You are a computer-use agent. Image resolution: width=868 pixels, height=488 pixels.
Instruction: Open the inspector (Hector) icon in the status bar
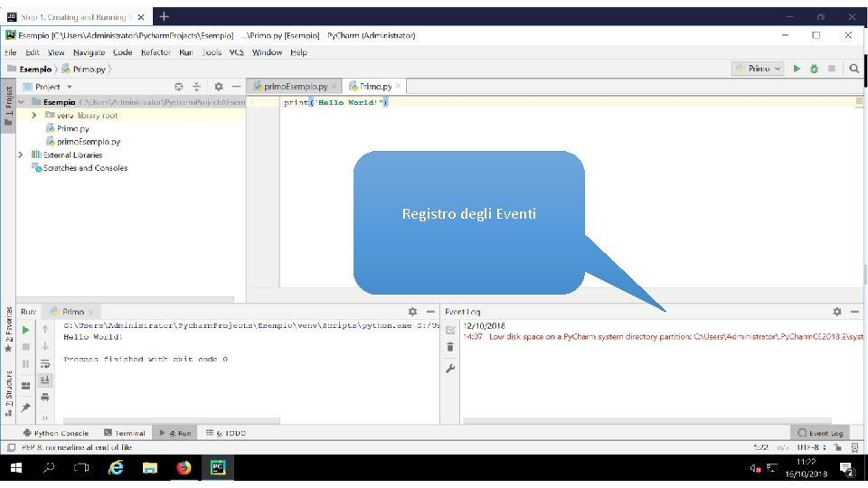coord(854,447)
